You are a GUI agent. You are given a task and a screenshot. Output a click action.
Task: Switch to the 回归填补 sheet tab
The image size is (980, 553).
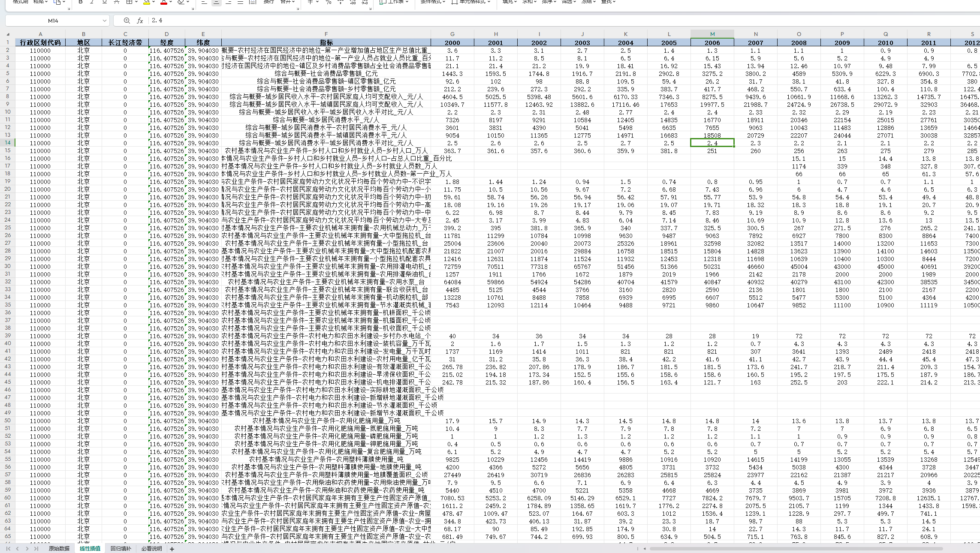tap(121, 549)
